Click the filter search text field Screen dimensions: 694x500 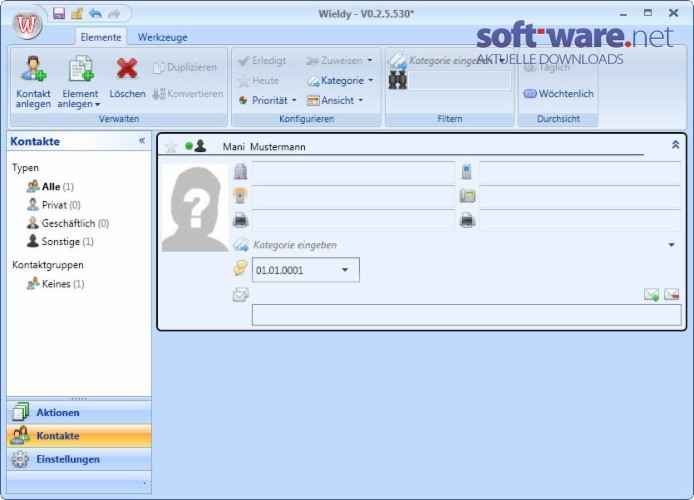[459, 81]
